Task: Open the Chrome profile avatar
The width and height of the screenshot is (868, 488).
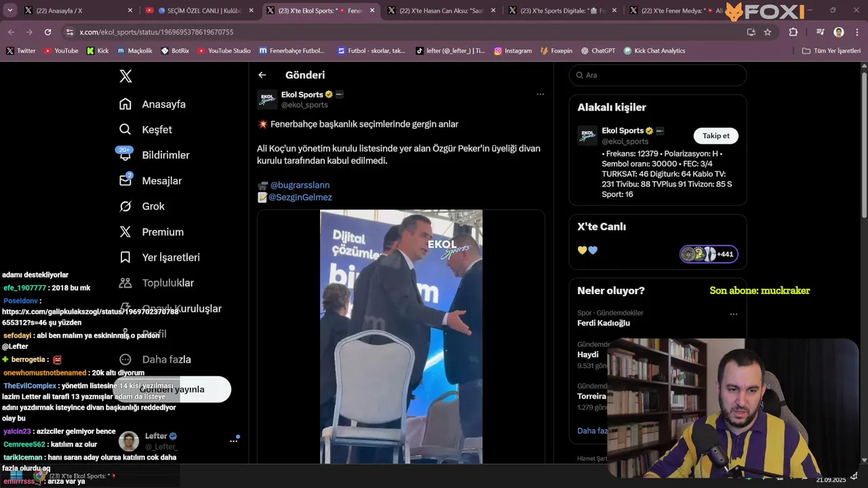Action: click(x=839, y=32)
